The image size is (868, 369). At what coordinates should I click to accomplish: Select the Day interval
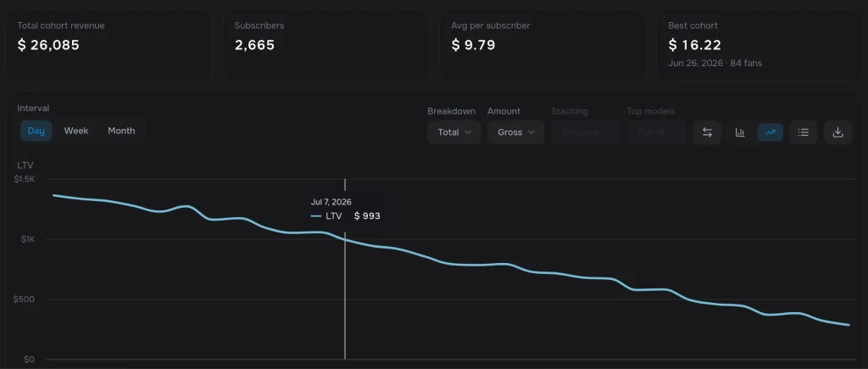pyautogui.click(x=36, y=131)
